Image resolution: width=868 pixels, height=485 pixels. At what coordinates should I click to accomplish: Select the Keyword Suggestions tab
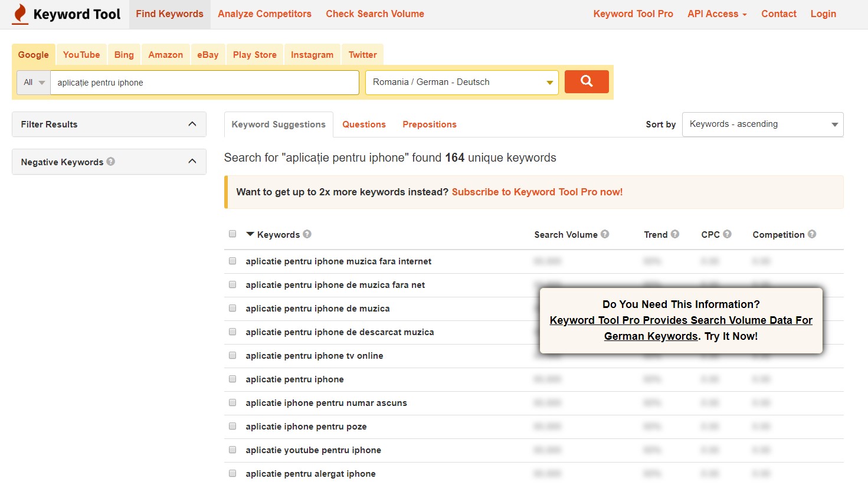tap(279, 124)
